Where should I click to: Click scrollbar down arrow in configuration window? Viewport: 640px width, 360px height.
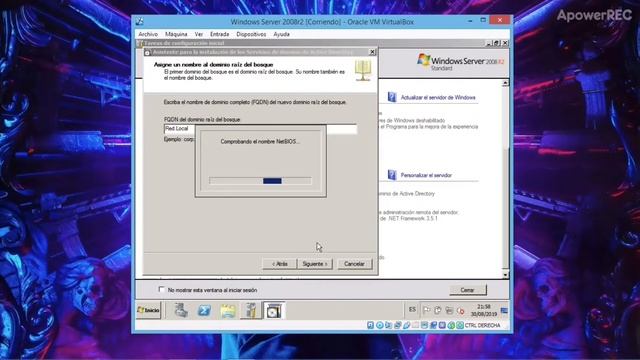[505, 275]
